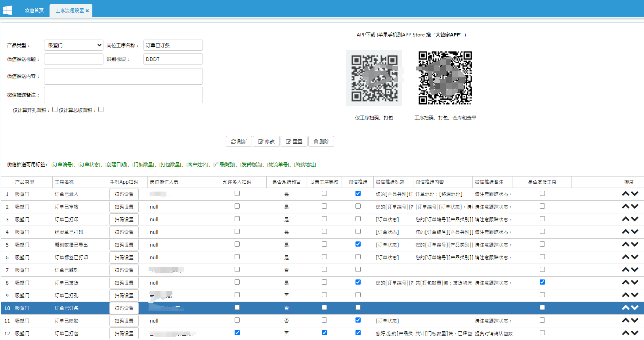Move row 订单已打孔 down

pos(634,295)
